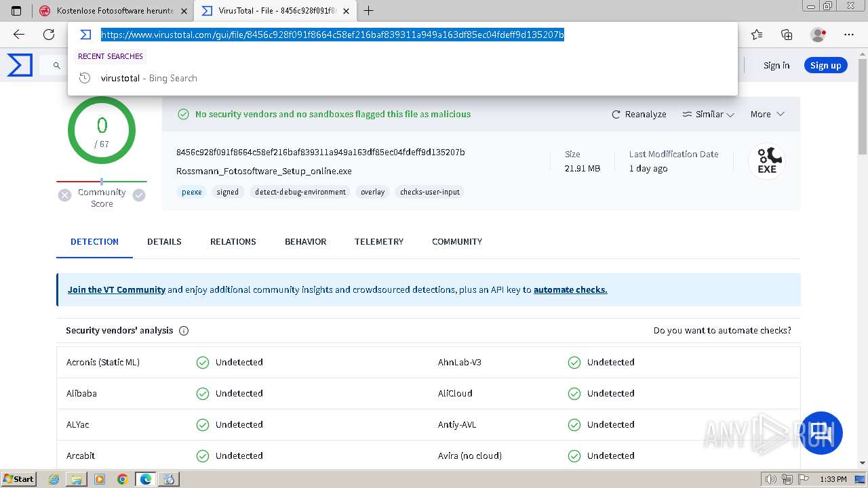Open the browser profile avatar
The height and width of the screenshot is (488, 868).
pos(818,35)
